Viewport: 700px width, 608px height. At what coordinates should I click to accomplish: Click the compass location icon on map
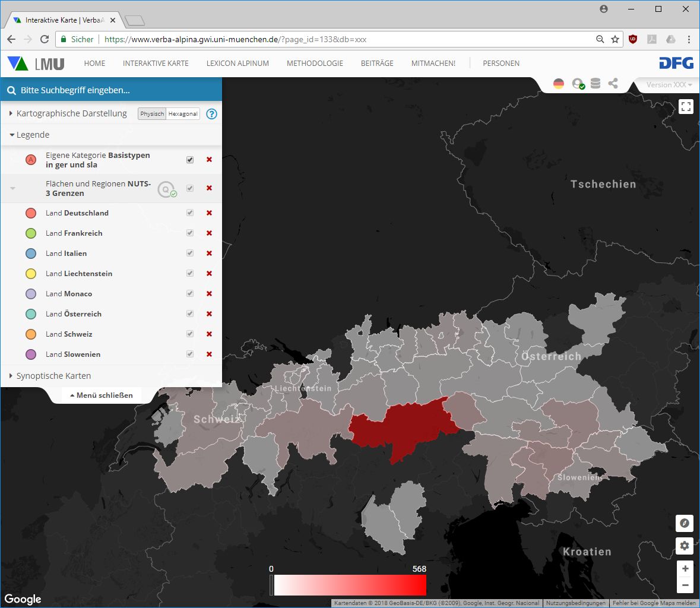point(685,523)
